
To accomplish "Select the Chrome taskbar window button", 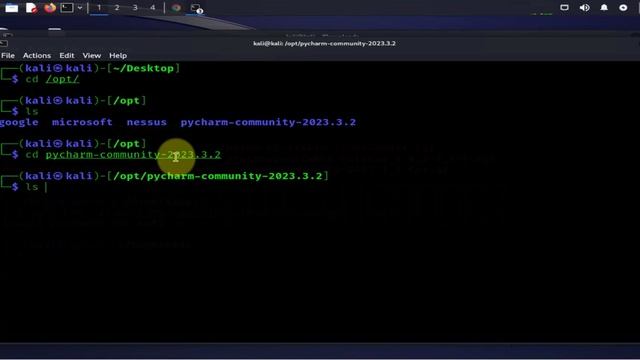I will point(176,8).
